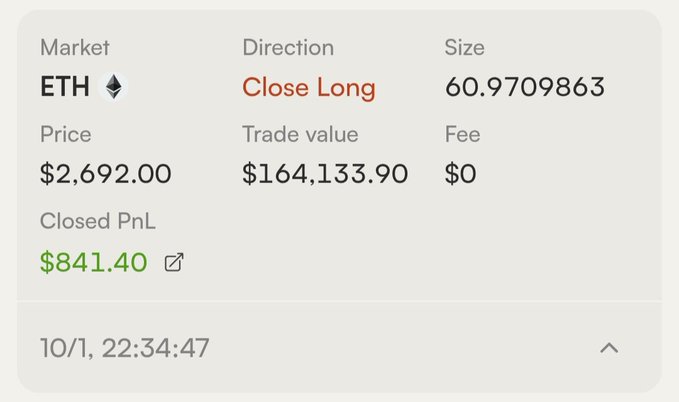The image size is (679, 402).
Task: Click the ETH market name
Action: click(x=65, y=87)
